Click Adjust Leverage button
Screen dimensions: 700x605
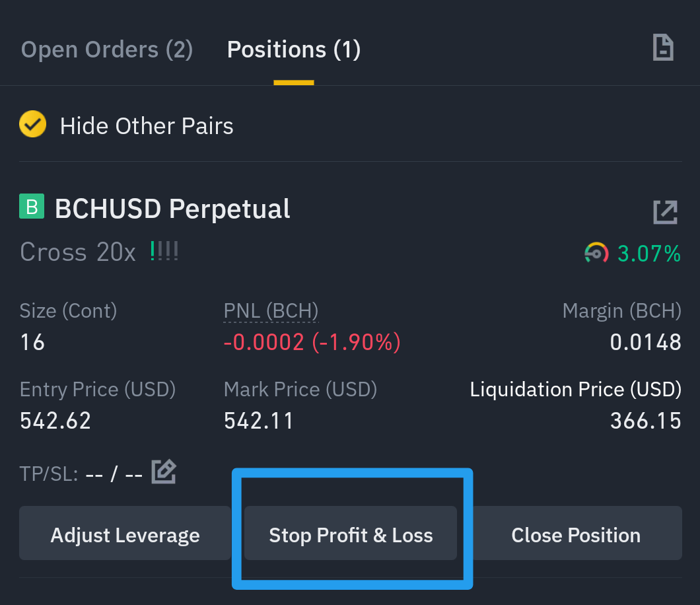click(125, 533)
